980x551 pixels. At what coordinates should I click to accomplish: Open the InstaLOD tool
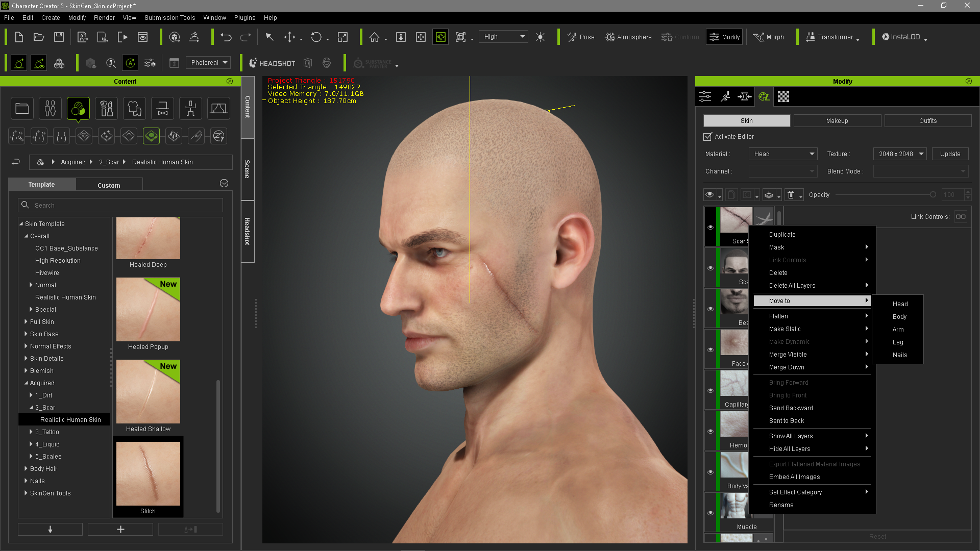pos(903,37)
